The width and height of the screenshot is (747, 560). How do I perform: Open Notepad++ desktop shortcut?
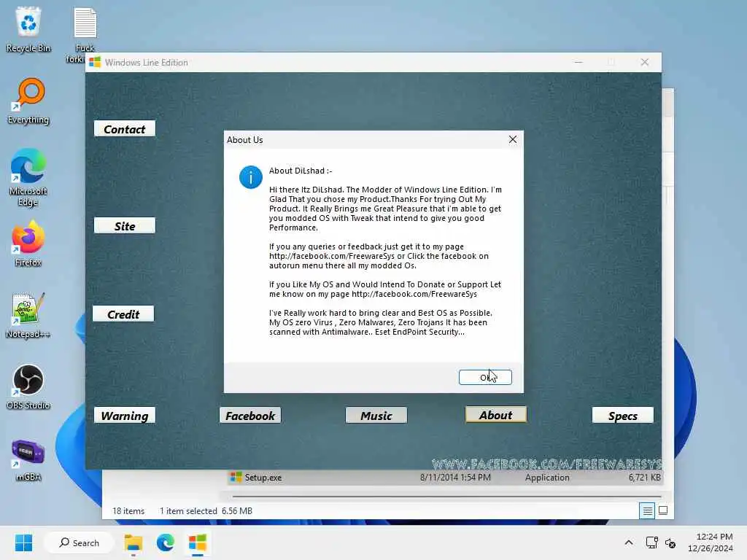(28, 315)
